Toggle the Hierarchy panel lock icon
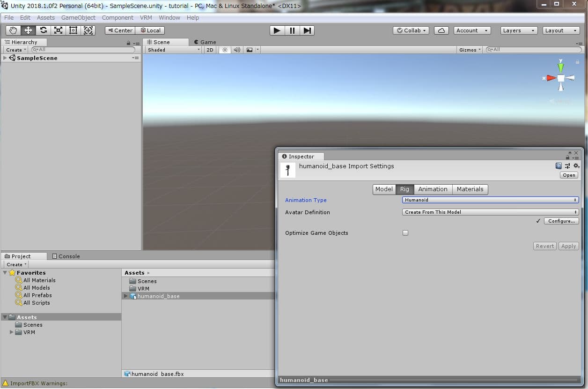This screenshot has width=588, height=389. click(x=128, y=43)
